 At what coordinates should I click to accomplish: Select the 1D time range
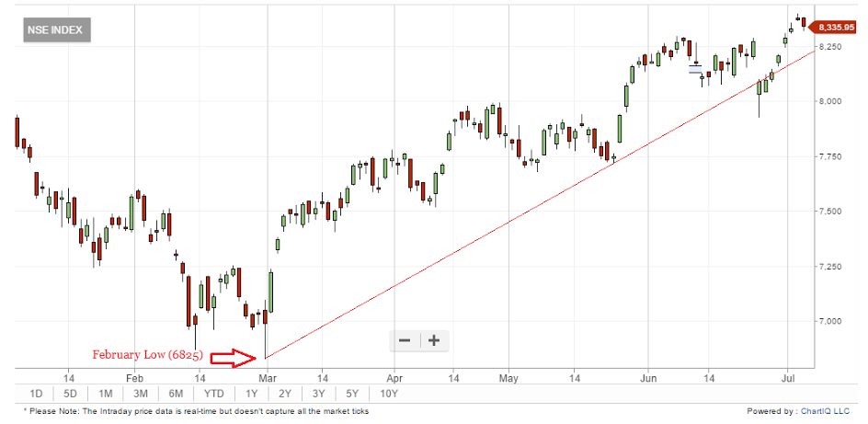coord(36,394)
